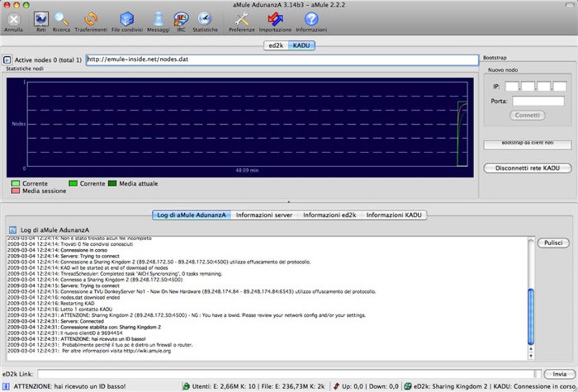Click log line 'Restarting KAD'
The height and width of the screenshot is (392, 578).
click(x=51, y=303)
